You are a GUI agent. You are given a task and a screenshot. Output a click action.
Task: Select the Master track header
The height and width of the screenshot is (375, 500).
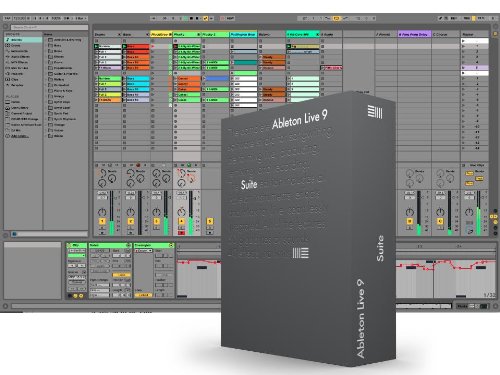point(475,34)
